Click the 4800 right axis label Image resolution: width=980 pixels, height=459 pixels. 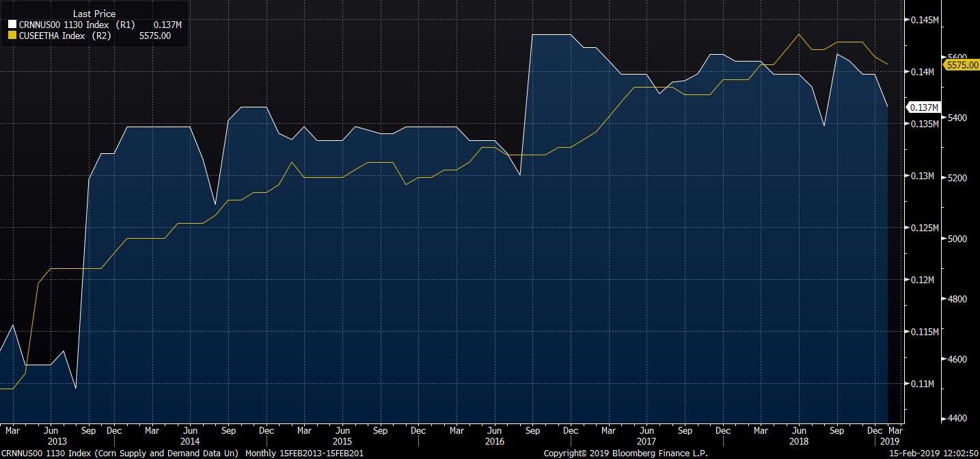[x=958, y=299]
